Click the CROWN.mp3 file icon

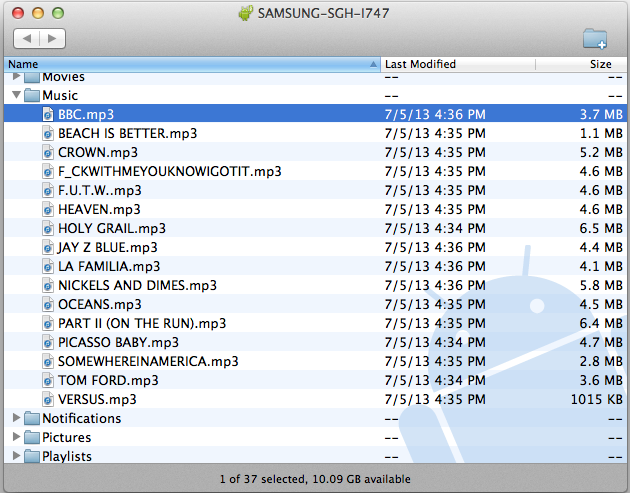48,152
